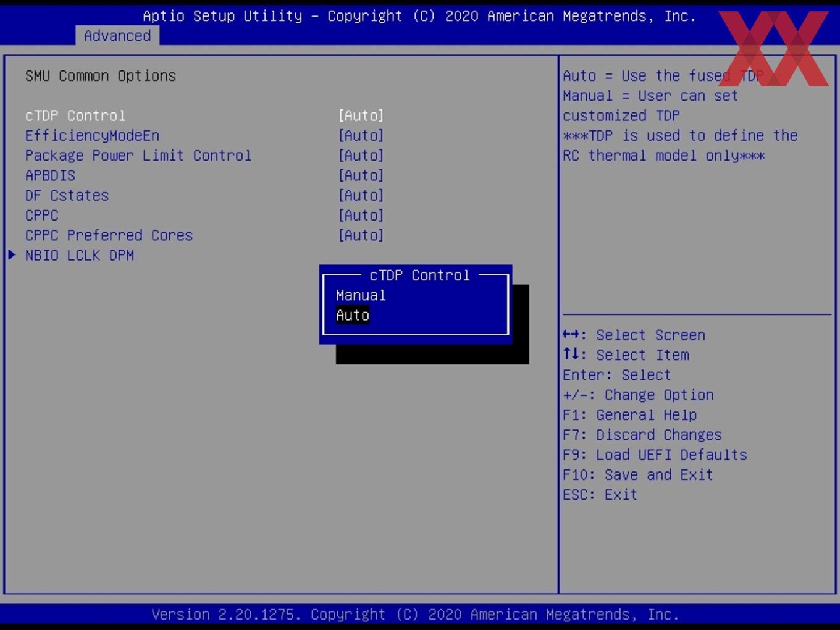Image resolution: width=840 pixels, height=630 pixels.
Task: Select the CPPC setting label
Action: [x=42, y=216]
